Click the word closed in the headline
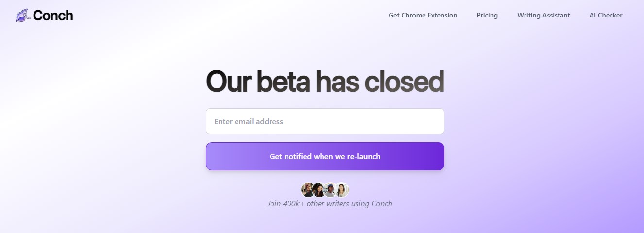The width and height of the screenshot is (644, 233). (x=404, y=81)
